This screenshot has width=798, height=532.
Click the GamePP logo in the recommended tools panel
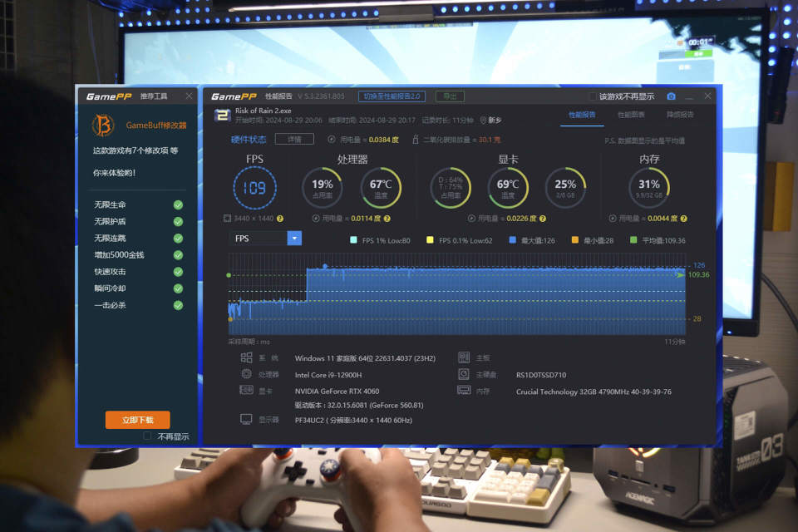[x=108, y=96]
